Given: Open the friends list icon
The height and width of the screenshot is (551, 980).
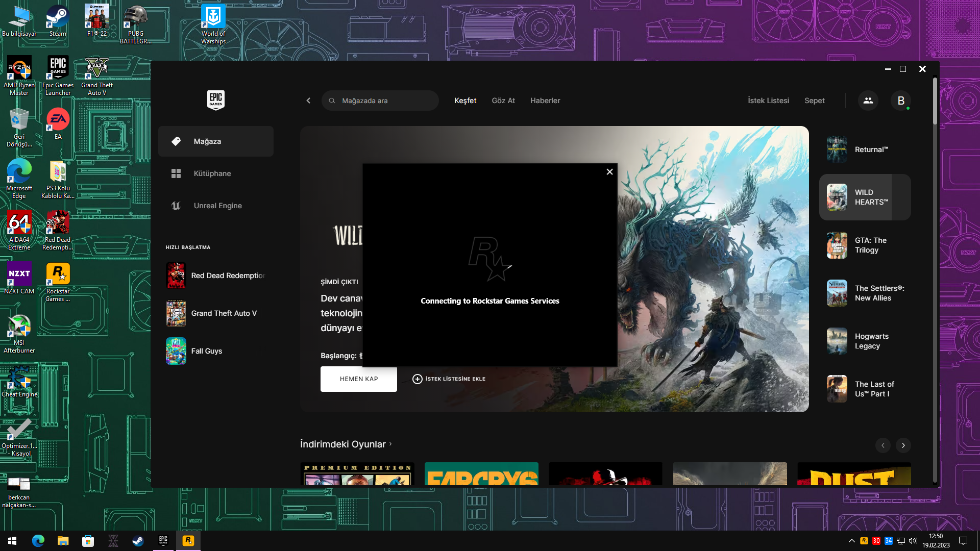Looking at the screenshot, I should pos(868,101).
